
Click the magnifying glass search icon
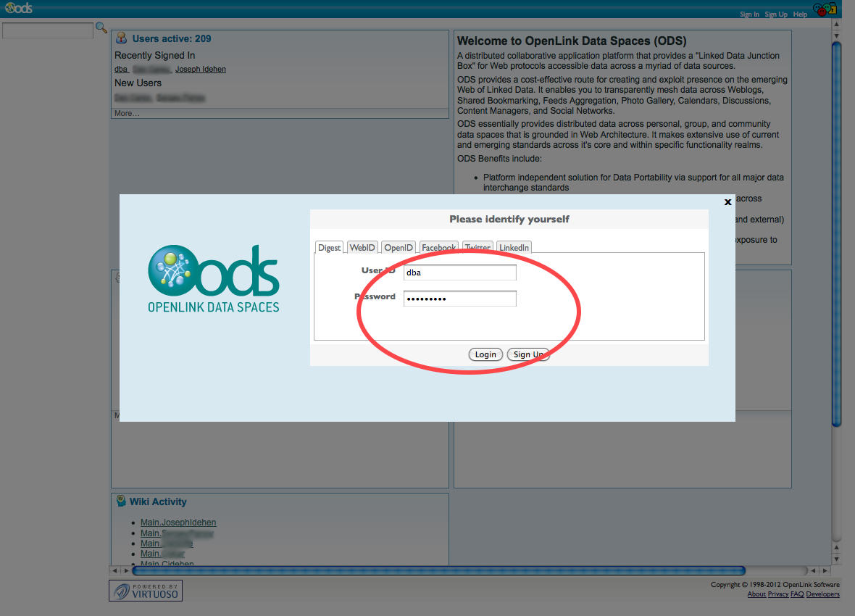pos(101,28)
